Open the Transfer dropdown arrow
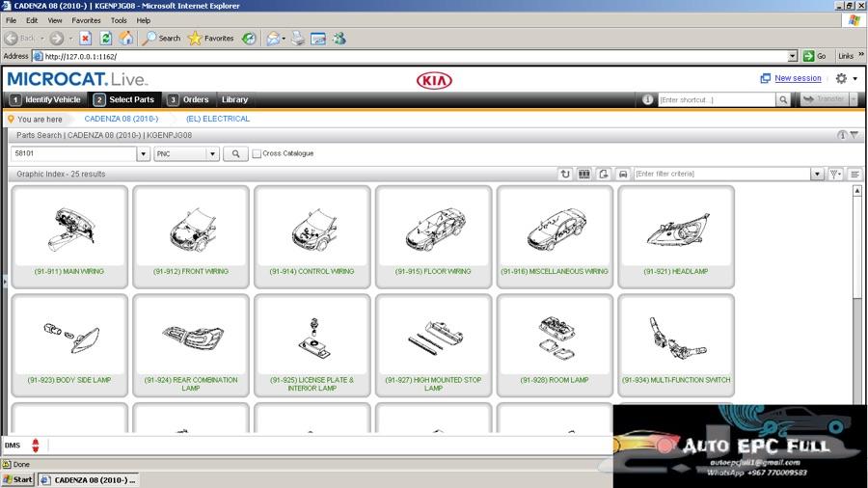Screen dimensions: 868x488 click(x=854, y=99)
